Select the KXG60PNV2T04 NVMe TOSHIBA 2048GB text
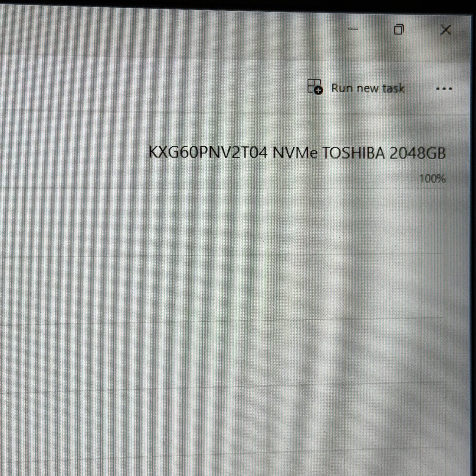 point(297,153)
